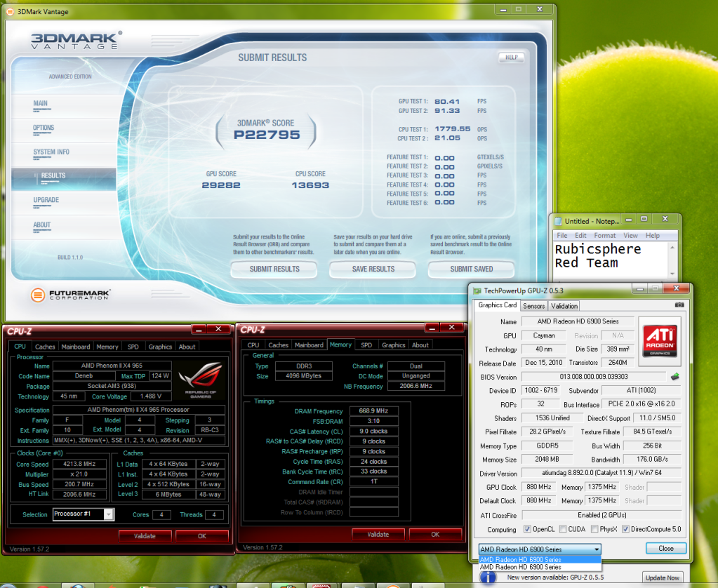
Task: Click the Submit Saved button
Action: click(x=471, y=269)
